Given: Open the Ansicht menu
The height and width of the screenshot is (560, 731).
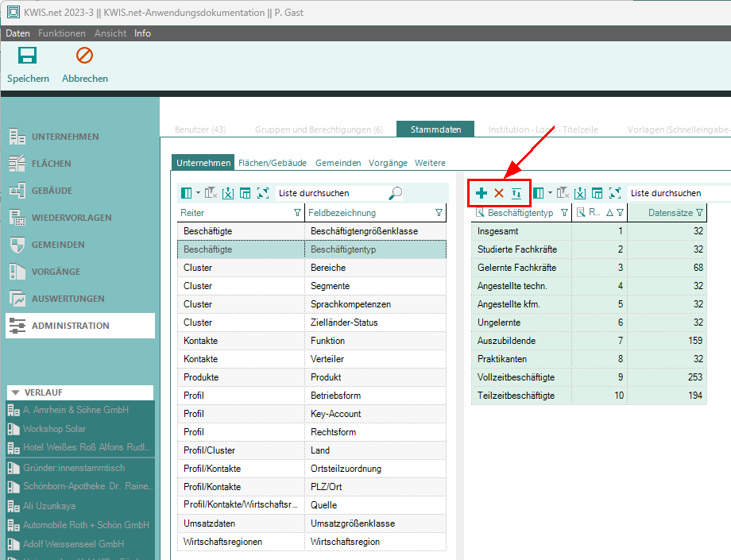Looking at the screenshot, I should click(x=110, y=33).
